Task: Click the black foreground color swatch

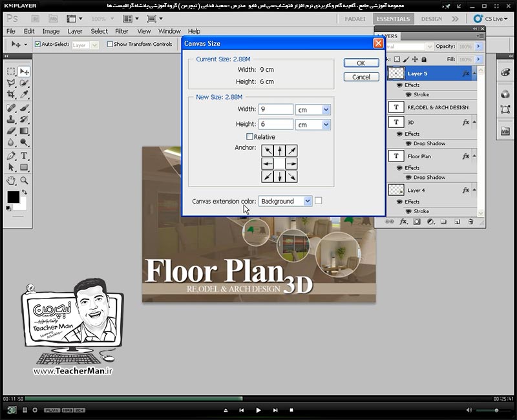Action: click(x=13, y=197)
